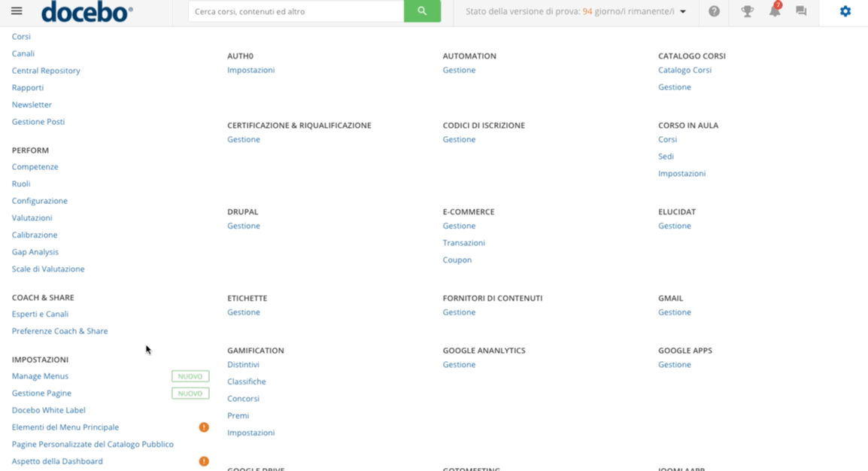Focus the Cerca corsi search field
The width and height of the screenshot is (868, 471).
click(296, 11)
